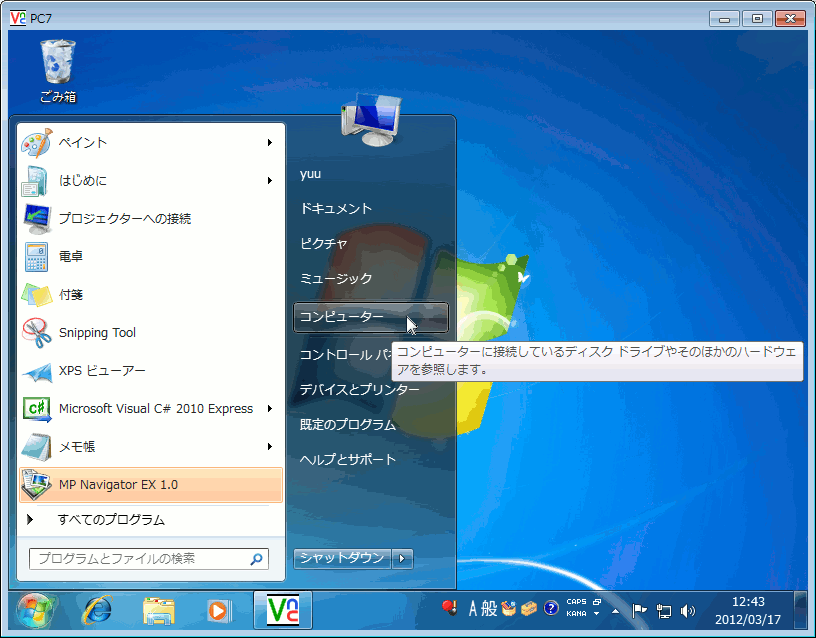Toggle the CAPS KANA language bar state

[x=576, y=608]
